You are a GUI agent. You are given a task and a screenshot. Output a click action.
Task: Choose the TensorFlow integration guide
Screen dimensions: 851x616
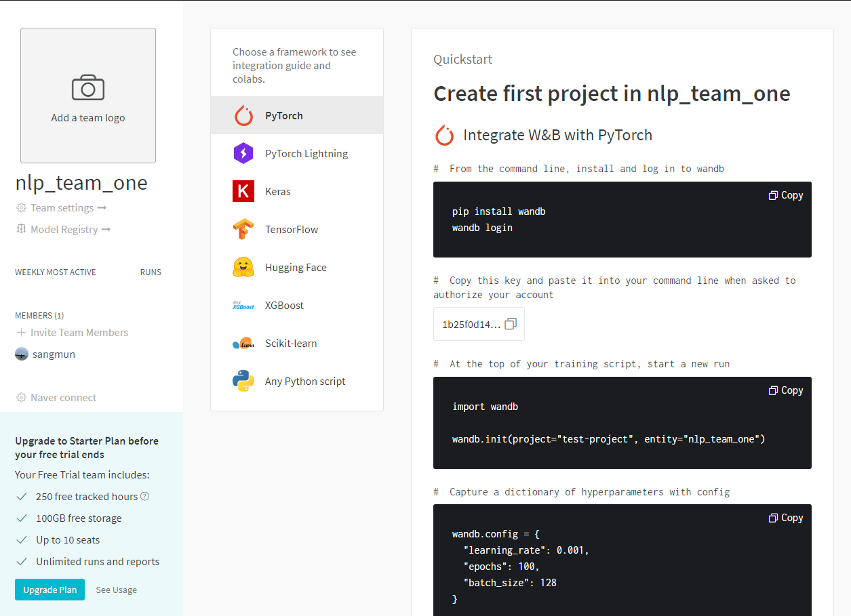pos(297,230)
